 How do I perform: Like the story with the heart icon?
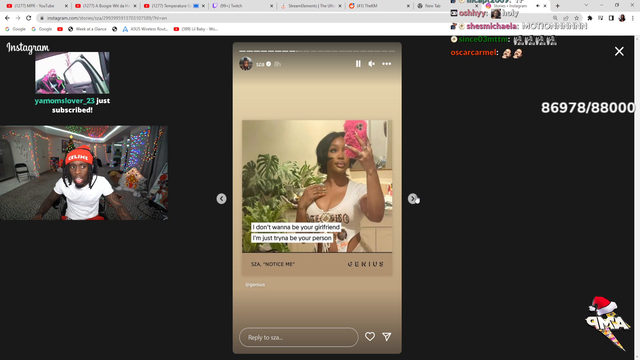pyautogui.click(x=370, y=336)
